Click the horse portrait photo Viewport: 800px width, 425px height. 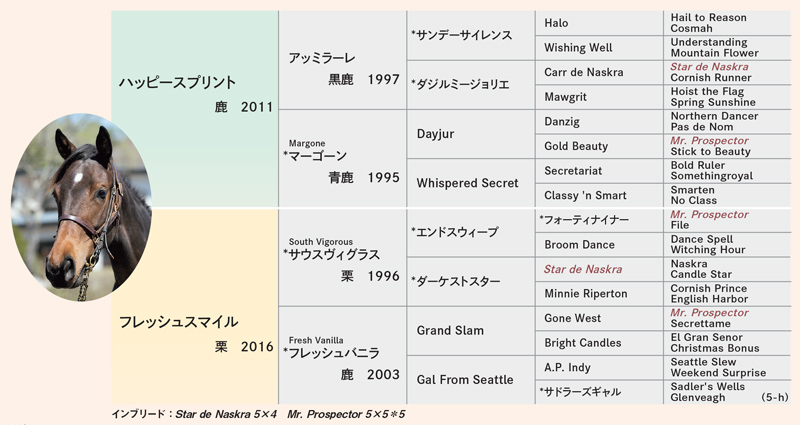coord(81,207)
